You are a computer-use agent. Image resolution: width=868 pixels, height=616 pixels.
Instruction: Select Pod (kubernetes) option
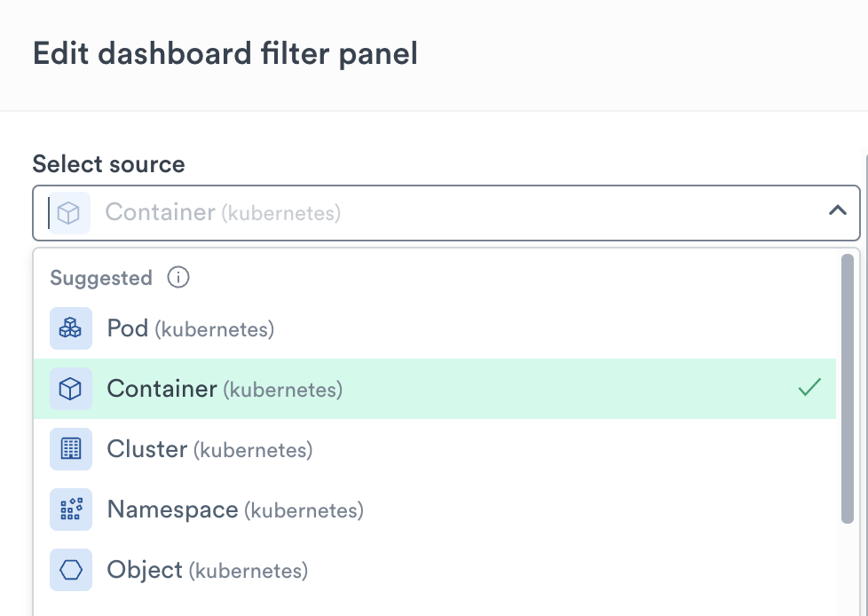click(x=190, y=329)
